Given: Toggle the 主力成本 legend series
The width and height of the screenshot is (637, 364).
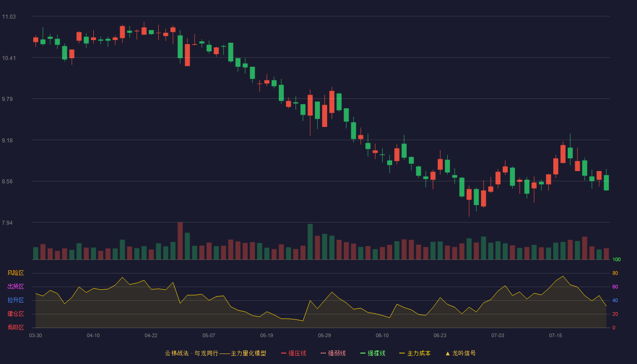Looking at the screenshot, I should point(415,353).
